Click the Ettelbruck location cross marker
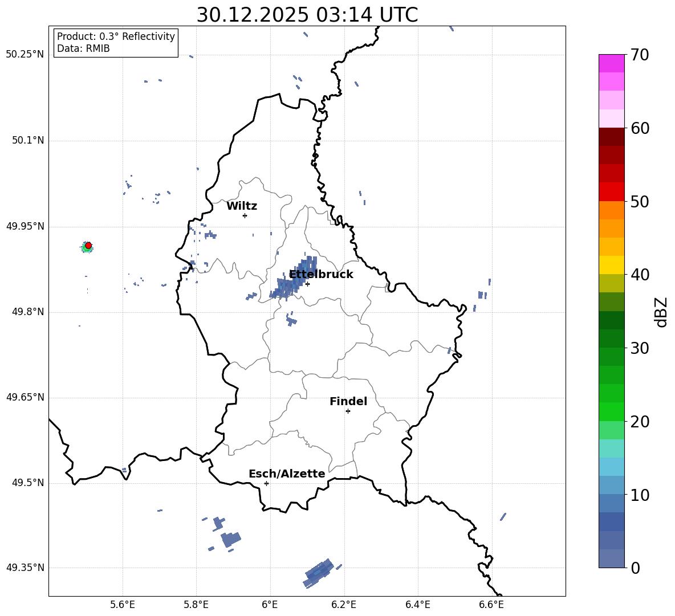Image resolution: width=675 pixels, height=616 pixels. point(307,284)
